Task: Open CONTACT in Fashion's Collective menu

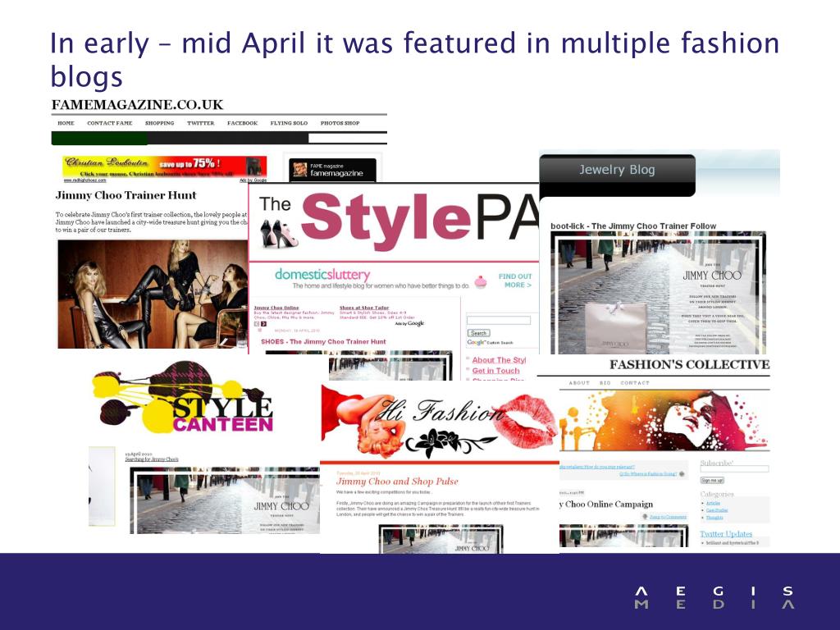Action: point(635,383)
